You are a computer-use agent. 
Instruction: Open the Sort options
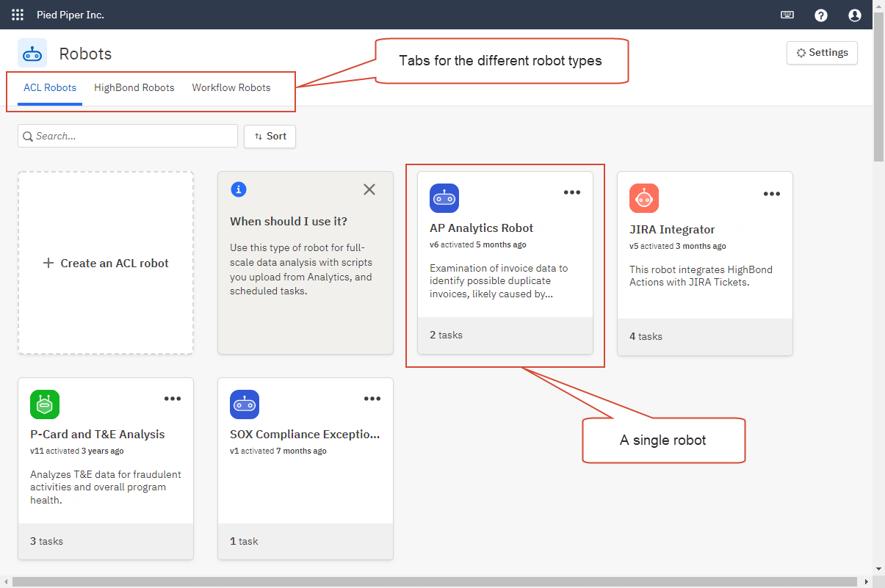click(x=270, y=137)
